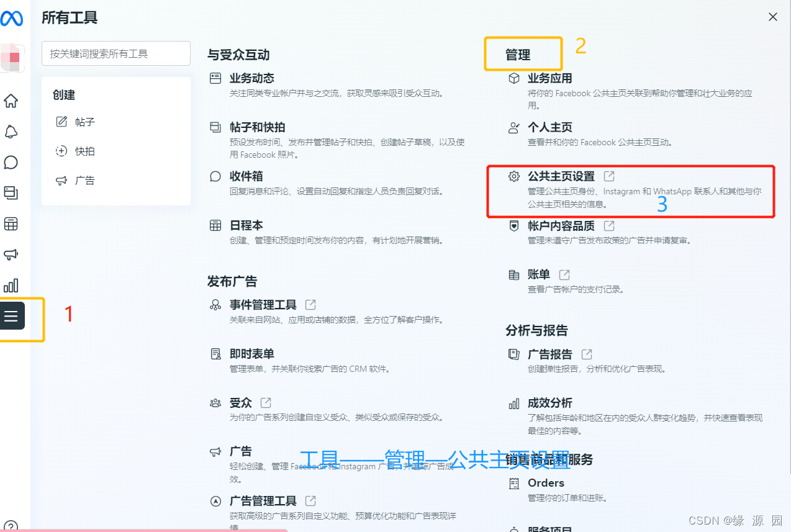Open the Home icon in sidebar
Image resolution: width=791 pixels, height=532 pixels.
[11, 101]
